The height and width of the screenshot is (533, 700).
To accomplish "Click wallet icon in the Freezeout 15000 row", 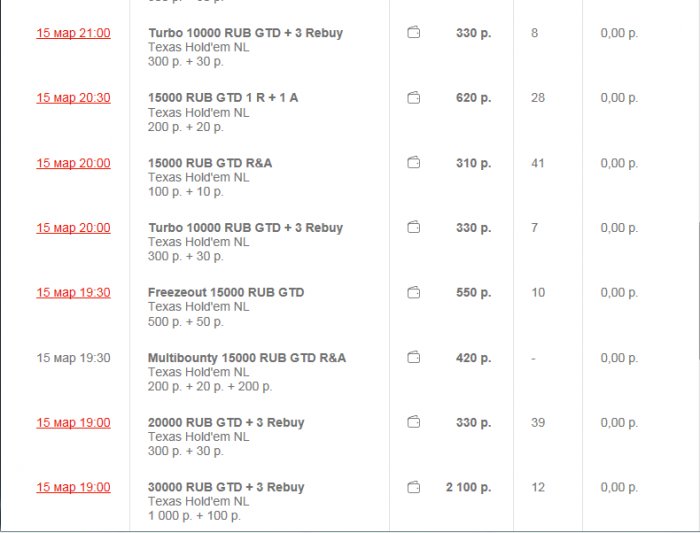I will (x=413, y=293).
